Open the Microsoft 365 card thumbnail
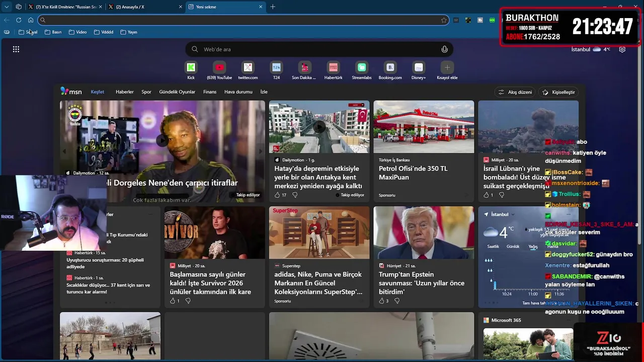Image resolution: width=644 pixels, height=362 pixels. tap(528, 344)
